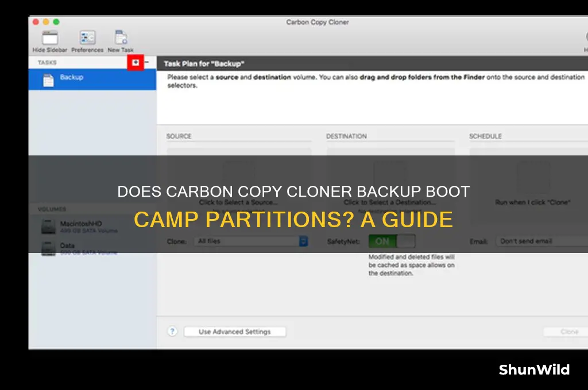Image resolution: width=588 pixels, height=390 pixels.
Task: Click the DESTINATION section label
Action: click(346, 136)
